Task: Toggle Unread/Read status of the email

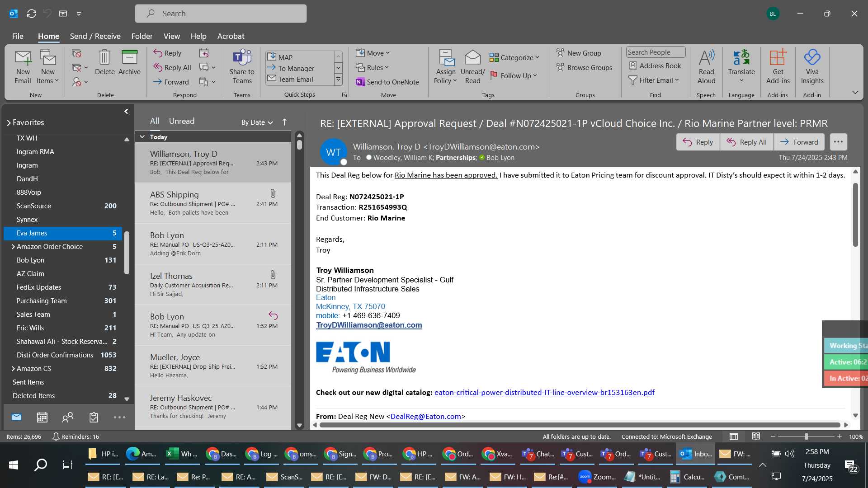Action: pos(472,67)
